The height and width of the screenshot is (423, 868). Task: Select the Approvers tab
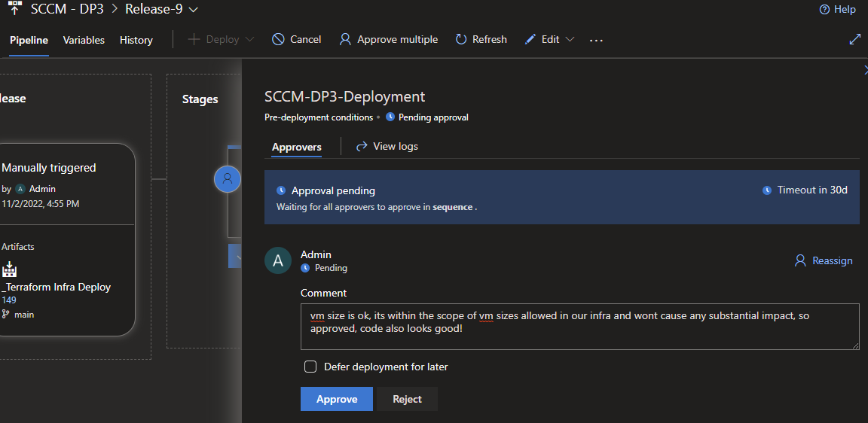[297, 147]
